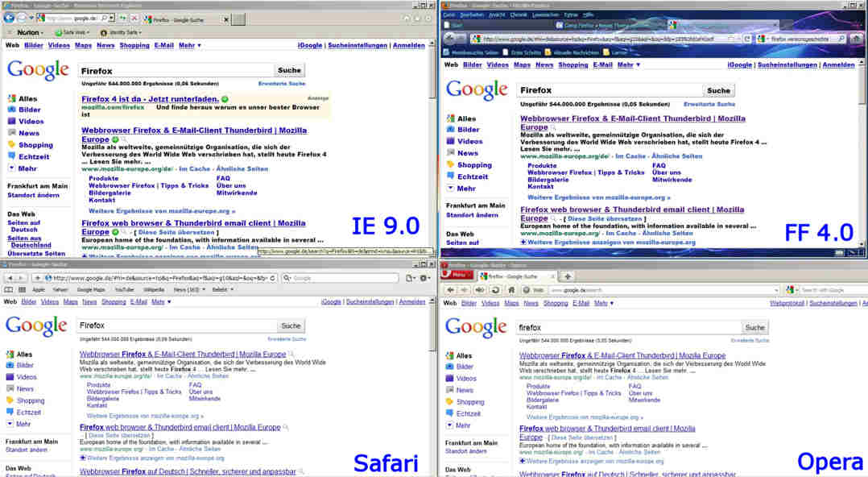Click Safari's back arrow button
Screen dimensions: 868x477
click(x=10, y=277)
